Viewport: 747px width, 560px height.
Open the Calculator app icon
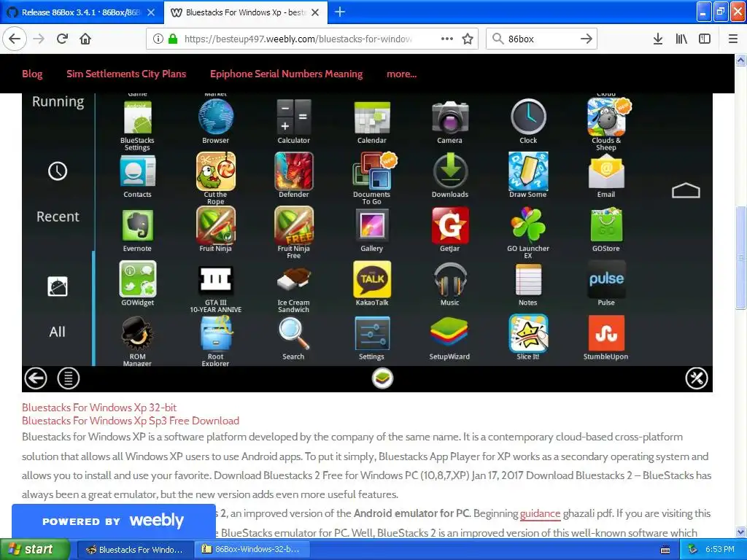tap(294, 117)
